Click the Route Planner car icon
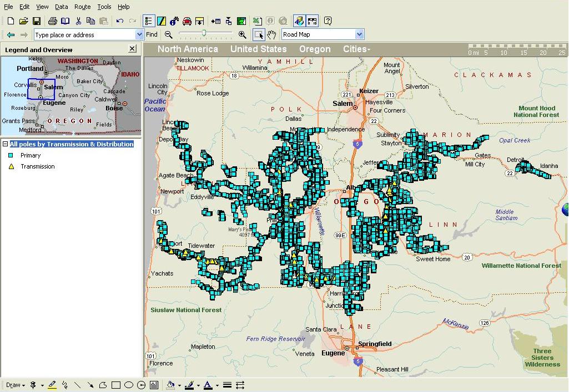Image resolution: width=569 pixels, height=392 pixels. [187, 21]
